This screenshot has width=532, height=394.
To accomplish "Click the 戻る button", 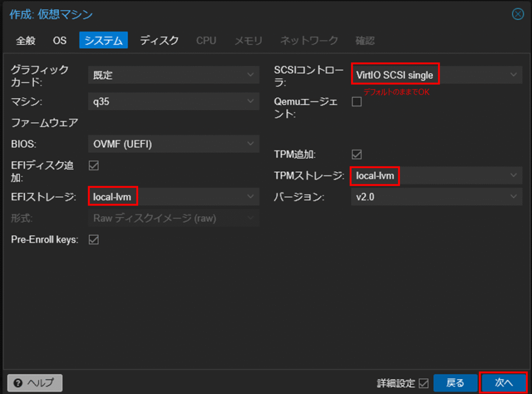I will 455,383.
